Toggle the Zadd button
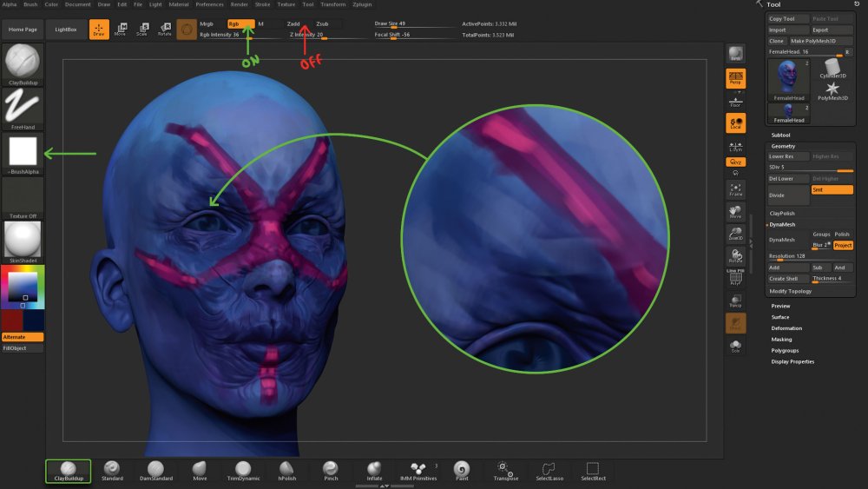868x489 pixels. (x=299, y=23)
